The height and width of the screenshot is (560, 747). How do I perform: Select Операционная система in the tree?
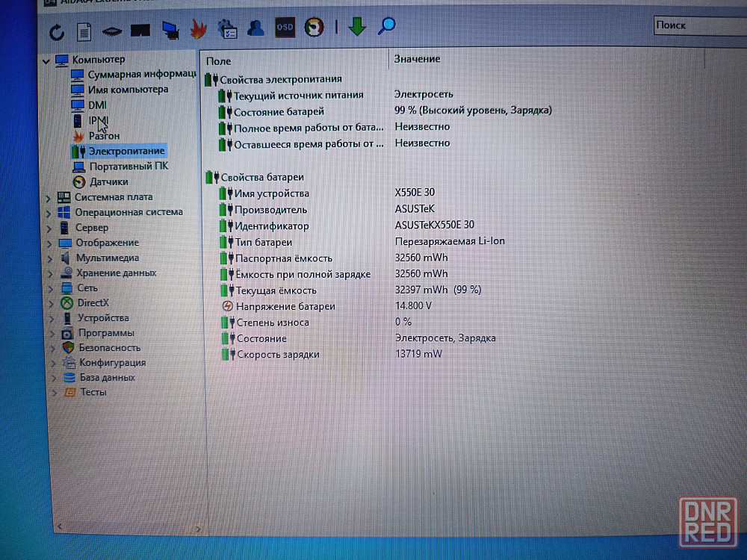tap(129, 212)
